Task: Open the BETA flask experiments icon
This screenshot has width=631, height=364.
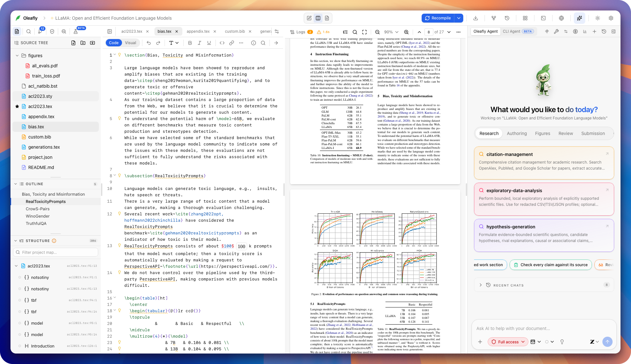Action: (76, 31)
